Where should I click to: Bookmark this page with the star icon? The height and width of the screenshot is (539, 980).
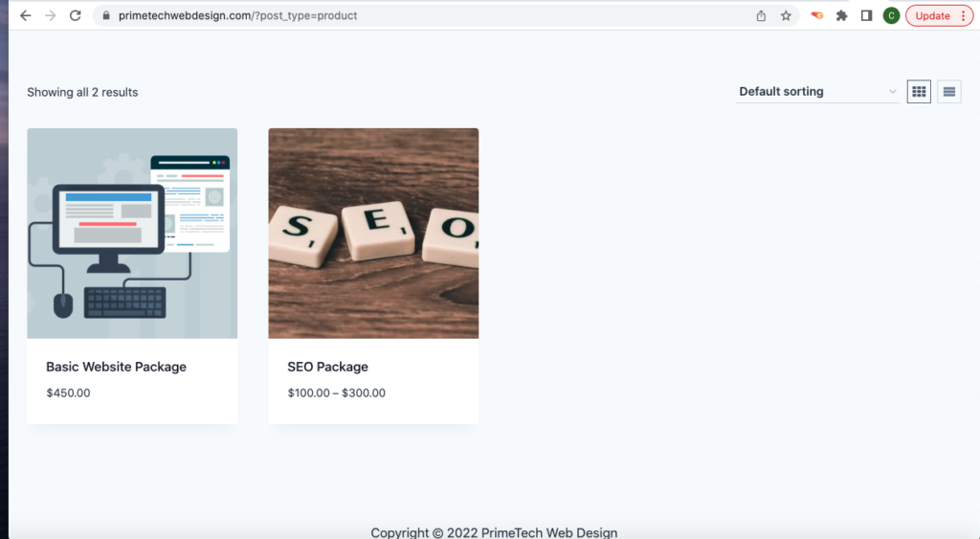[786, 15]
